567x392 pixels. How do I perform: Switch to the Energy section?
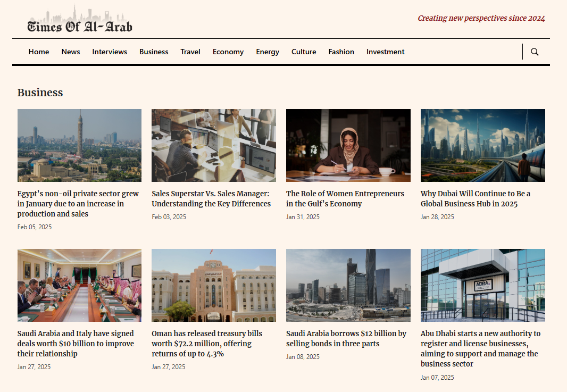(x=268, y=52)
